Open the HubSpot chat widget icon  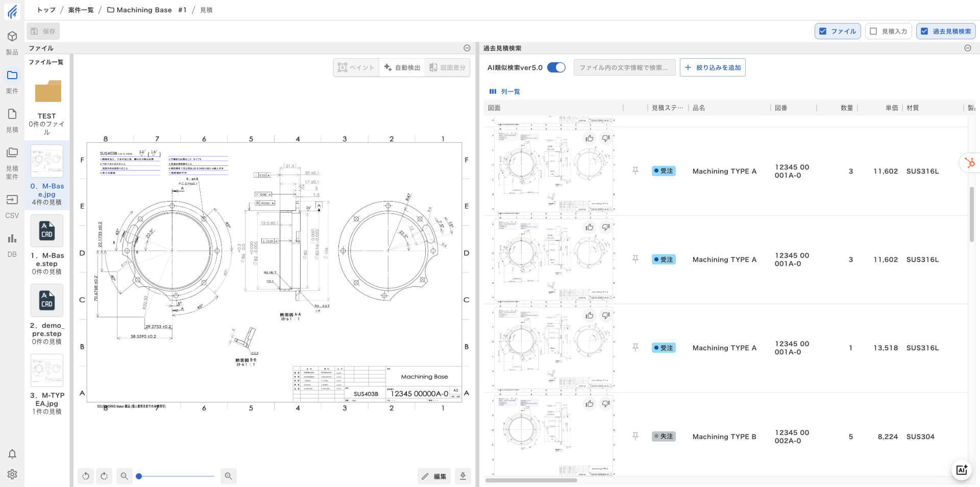(x=970, y=163)
